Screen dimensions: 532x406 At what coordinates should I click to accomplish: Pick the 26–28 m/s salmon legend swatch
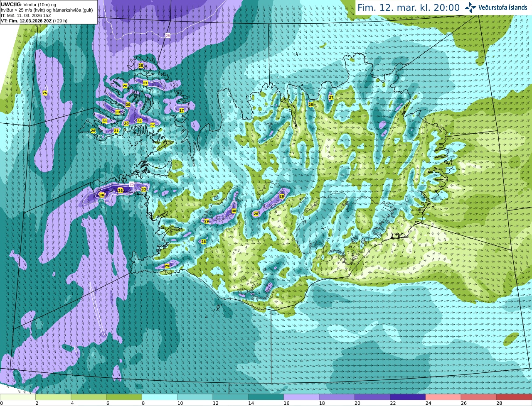(x=479, y=397)
